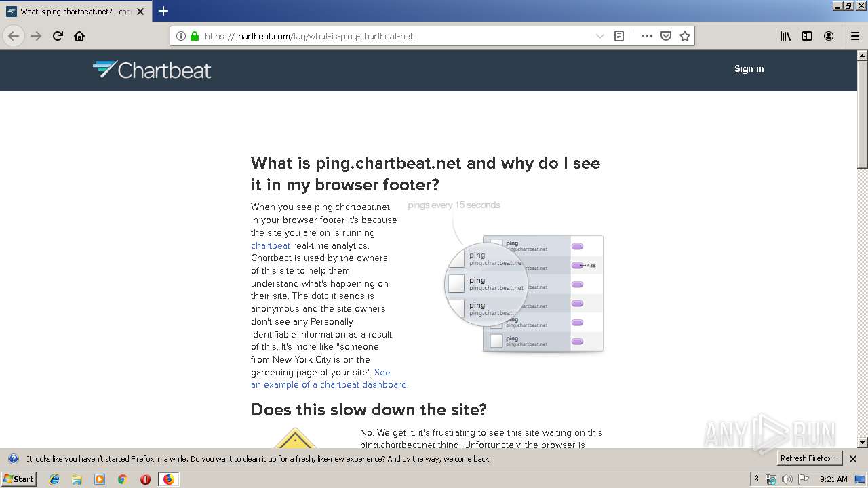Save page to Pocket
Image resolution: width=868 pixels, height=488 pixels.
pos(666,36)
